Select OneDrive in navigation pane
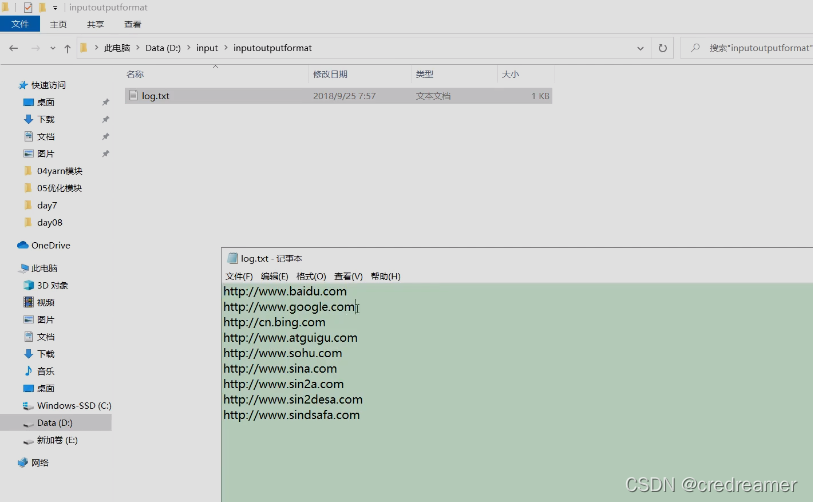This screenshot has width=813, height=502. click(50, 245)
